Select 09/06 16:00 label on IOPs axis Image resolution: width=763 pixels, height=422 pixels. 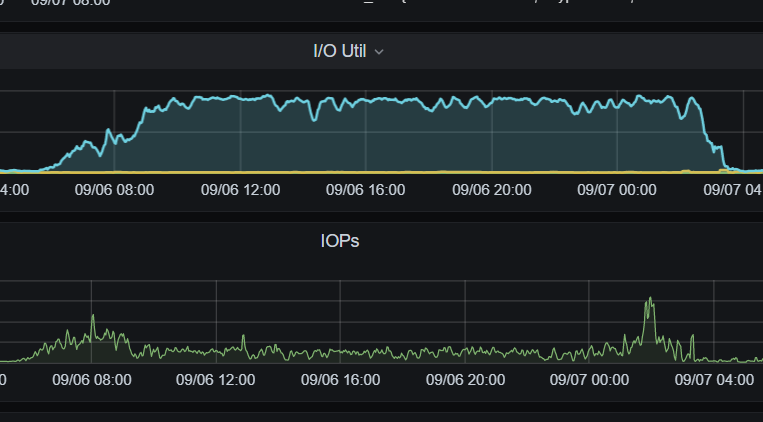[x=341, y=380]
